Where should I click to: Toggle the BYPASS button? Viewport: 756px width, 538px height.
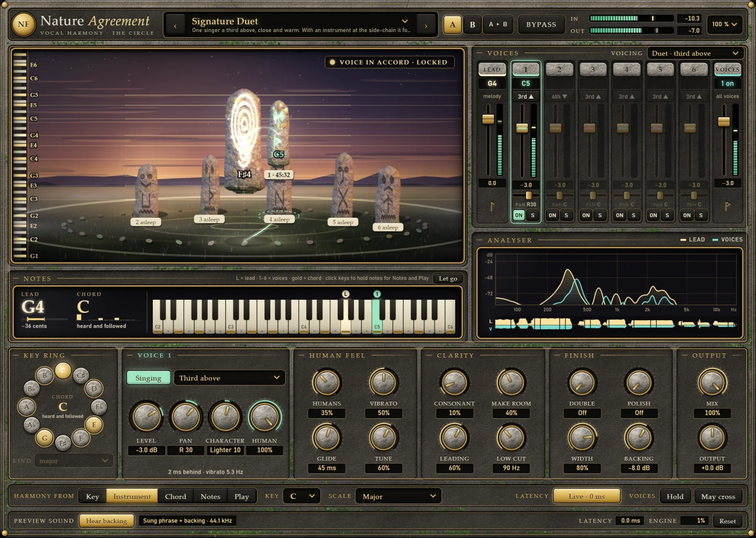pyautogui.click(x=541, y=25)
